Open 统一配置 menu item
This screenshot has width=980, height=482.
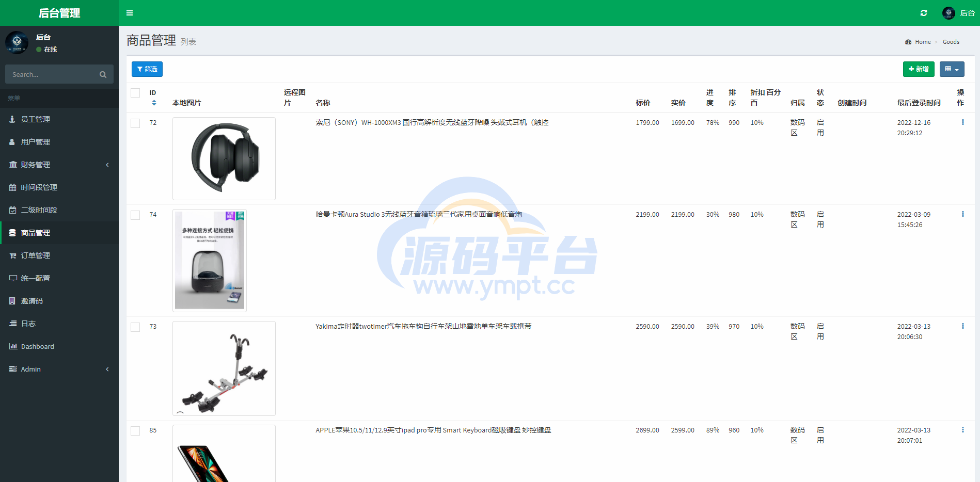coord(59,278)
